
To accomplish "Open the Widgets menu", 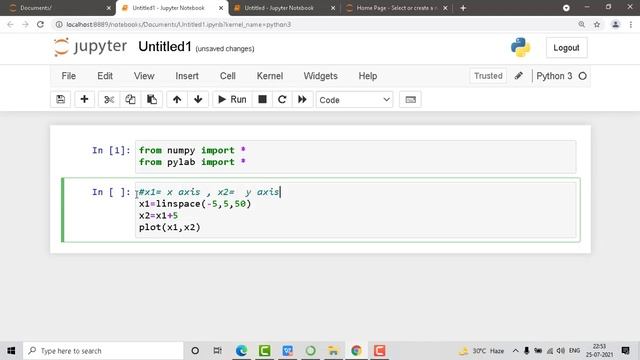I will pyautogui.click(x=320, y=76).
